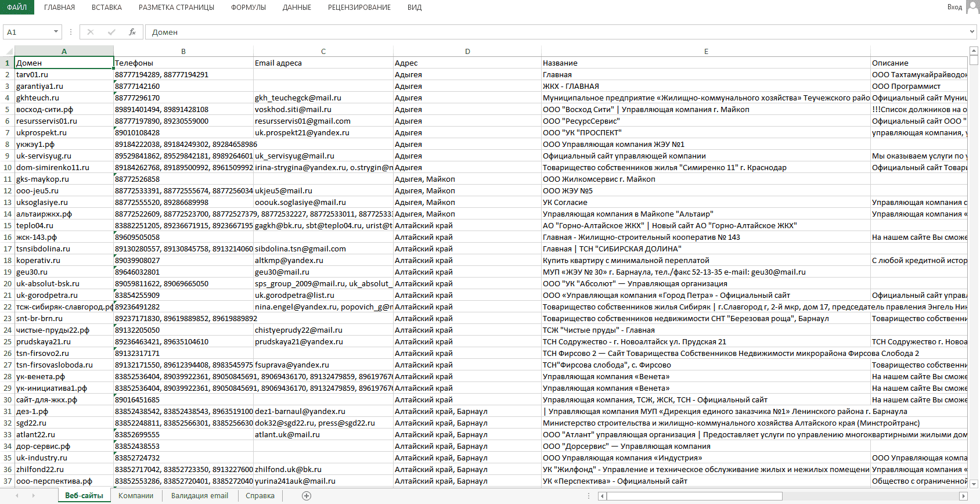
Task: Switch to the Веб-сайты sheet tab
Action: tap(84, 495)
